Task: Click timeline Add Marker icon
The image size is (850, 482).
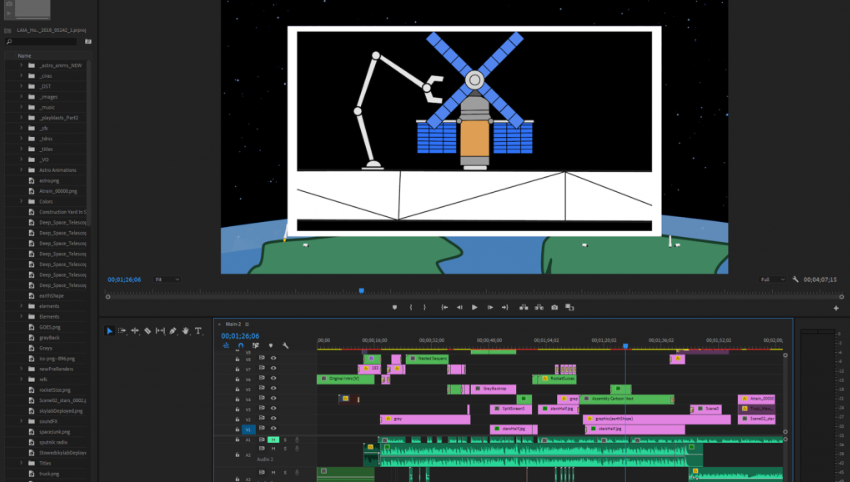Action: pos(271,345)
